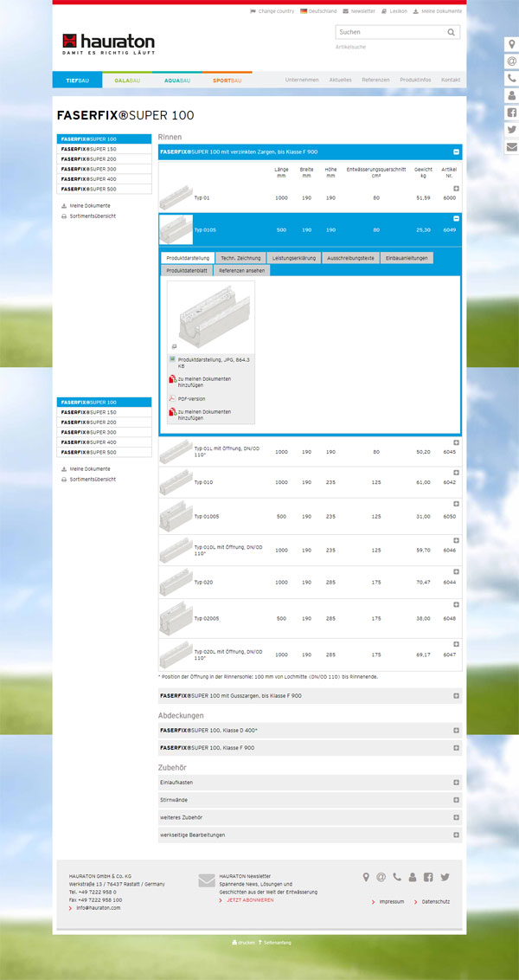Click the German flag icon beside Deutschland

tap(304, 11)
